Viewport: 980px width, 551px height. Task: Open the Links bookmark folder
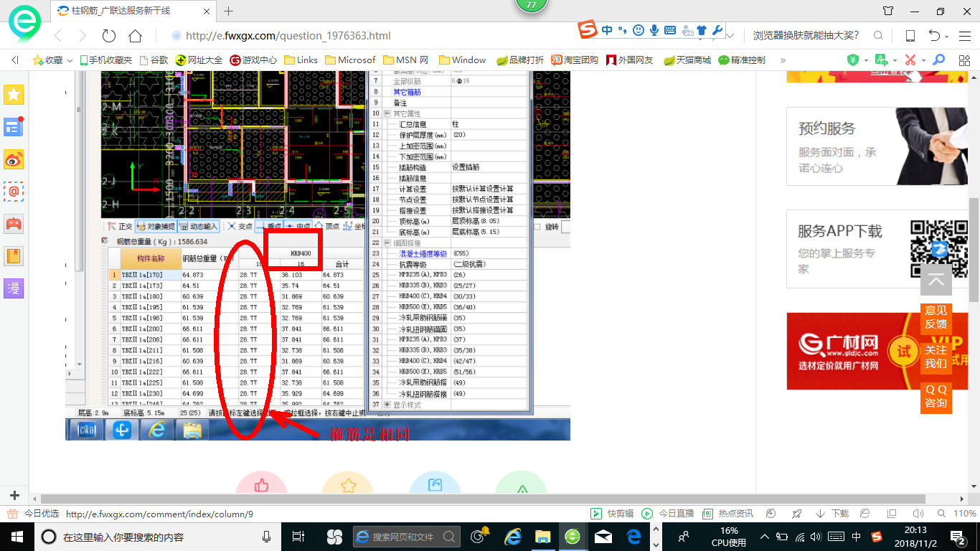[x=301, y=60]
